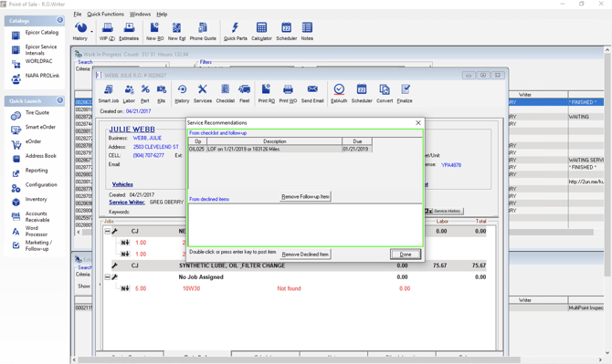Open Scheduler in main toolbar
Viewport: 612px width, 364px height.
[287, 31]
